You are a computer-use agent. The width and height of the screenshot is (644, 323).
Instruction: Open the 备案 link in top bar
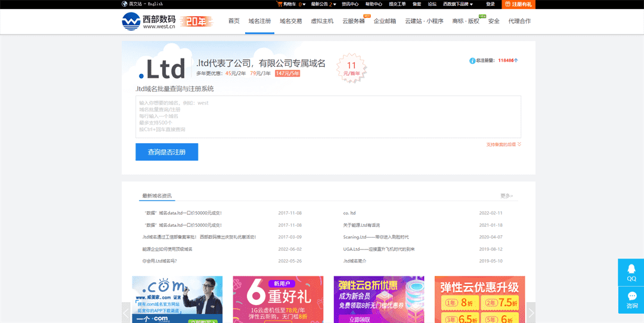click(417, 4)
